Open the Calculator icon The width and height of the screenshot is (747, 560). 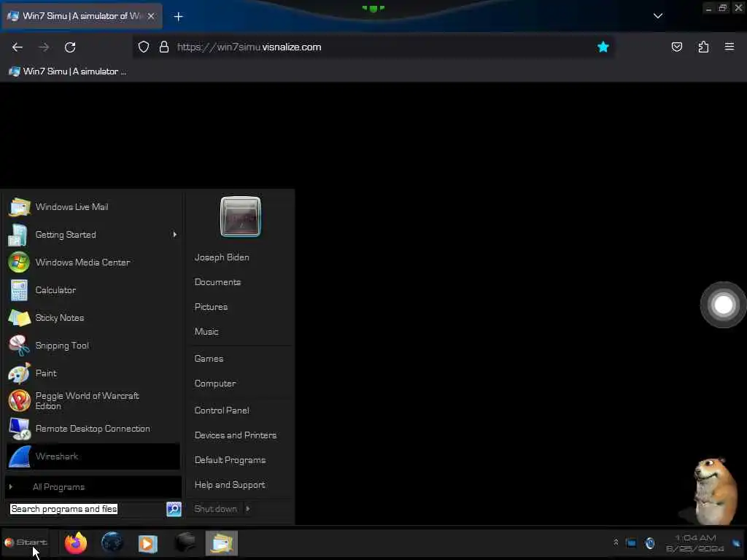[x=19, y=290]
